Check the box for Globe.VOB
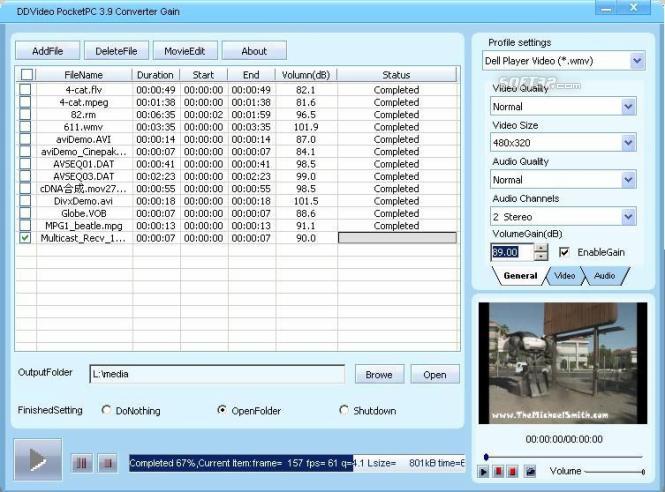This screenshot has width=665, height=492. [25, 213]
